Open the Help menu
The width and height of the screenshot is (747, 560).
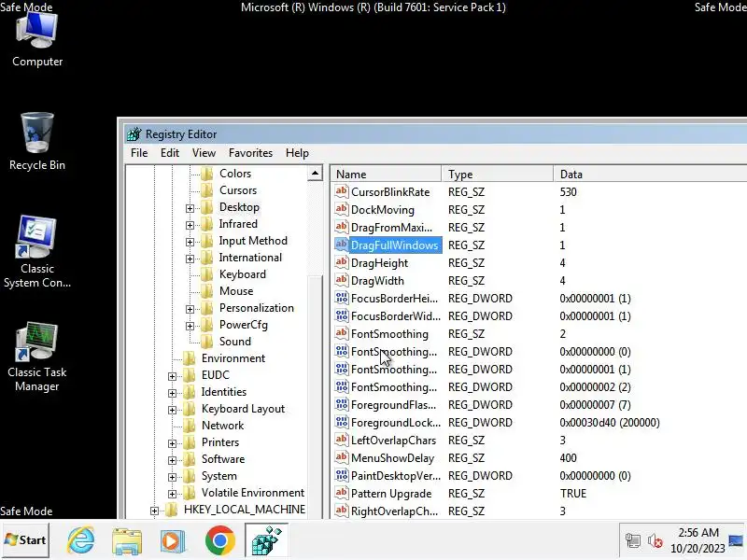point(297,153)
